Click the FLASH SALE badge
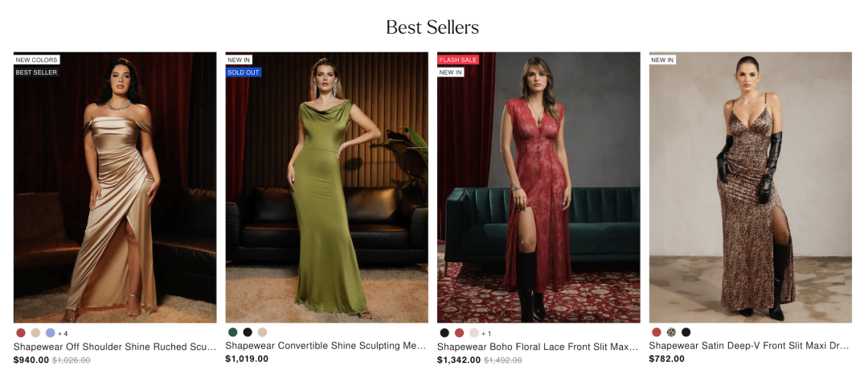Viewport: 868px width, 378px height. [458, 60]
